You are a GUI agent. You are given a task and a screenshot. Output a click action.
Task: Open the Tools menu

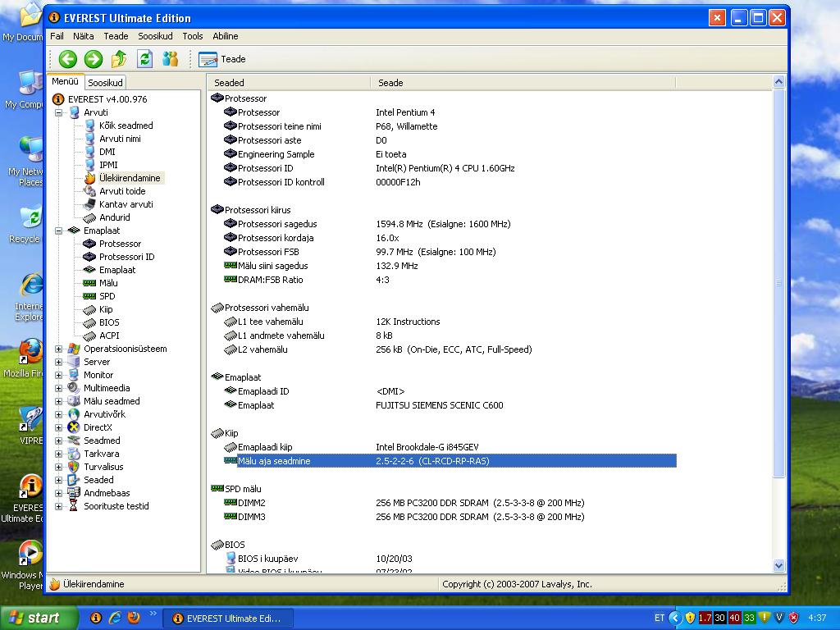[192, 36]
